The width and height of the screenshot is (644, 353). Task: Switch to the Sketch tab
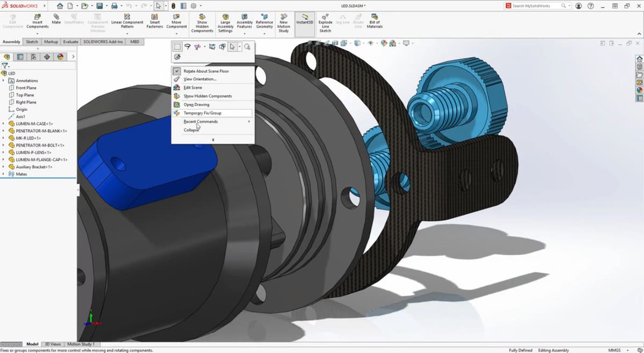[32, 42]
